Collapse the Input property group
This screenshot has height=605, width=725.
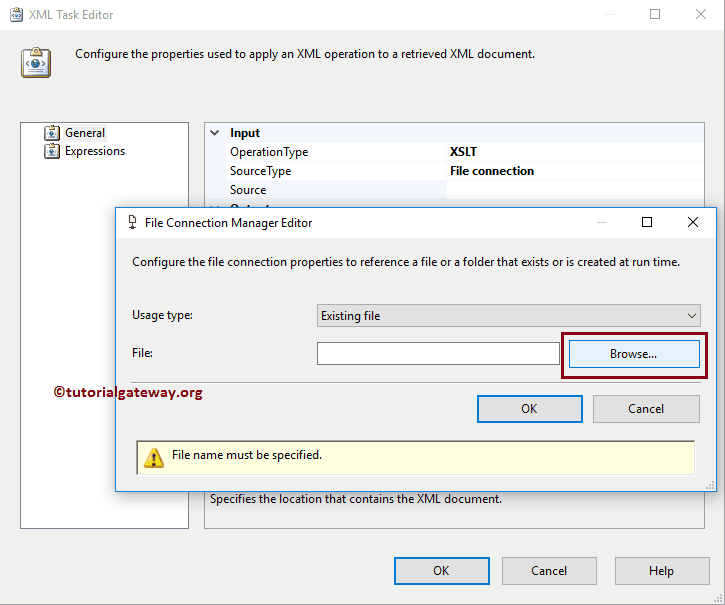coord(214,133)
